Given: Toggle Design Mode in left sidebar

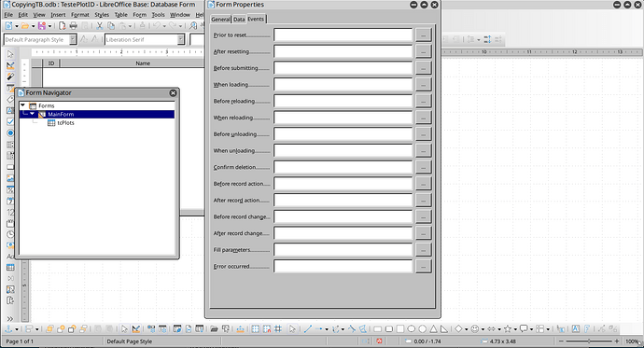Looking at the screenshot, I should tap(10, 65).
